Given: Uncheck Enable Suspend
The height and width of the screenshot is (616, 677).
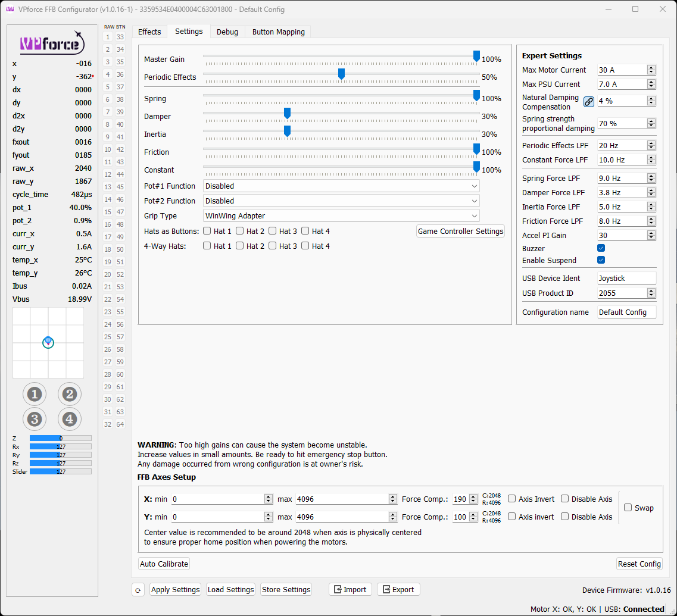Looking at the screenshot, I should 601,259.
